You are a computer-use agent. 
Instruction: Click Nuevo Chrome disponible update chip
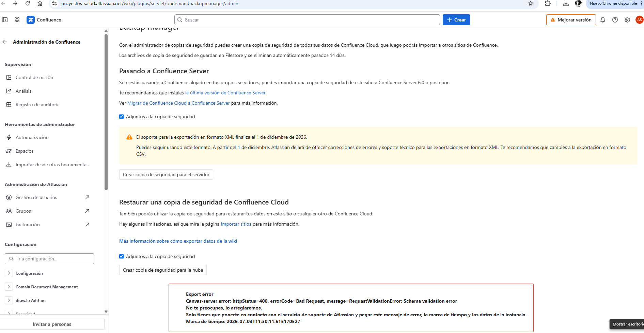pyautogui.click(x=613, y=3)
